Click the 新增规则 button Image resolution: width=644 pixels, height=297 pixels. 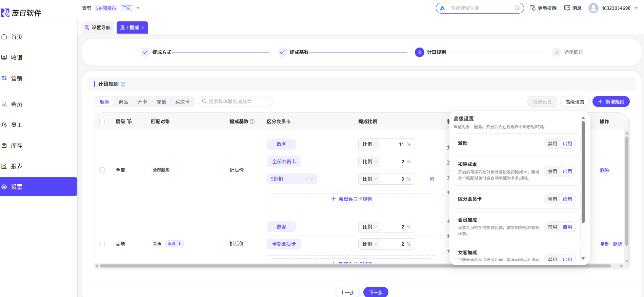[x=611, y=101]
